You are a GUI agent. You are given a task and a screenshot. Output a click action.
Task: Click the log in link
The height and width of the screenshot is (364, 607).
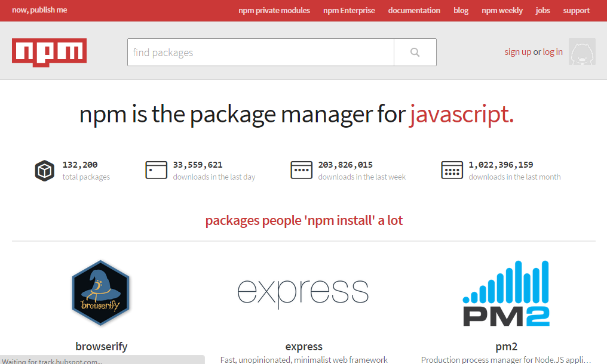553,52
